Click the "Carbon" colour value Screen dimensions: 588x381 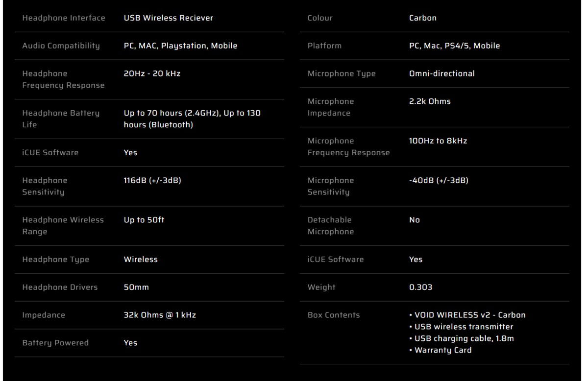(x=422, y=18)
